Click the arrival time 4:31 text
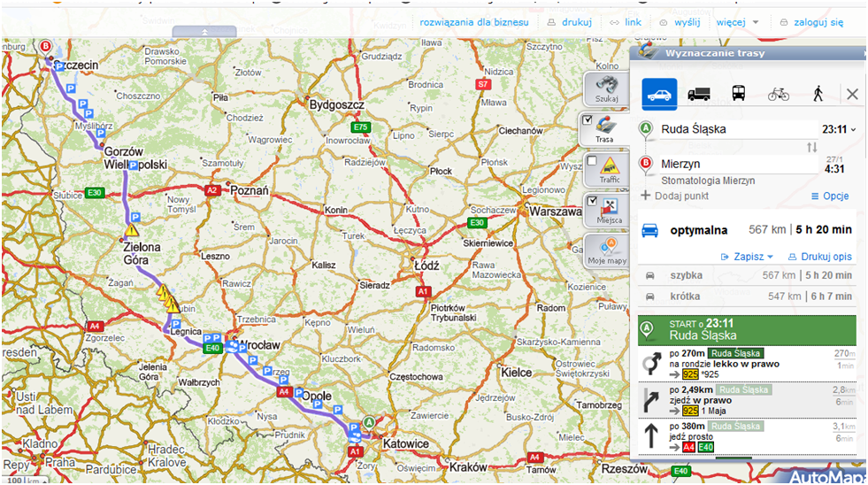The image size is (868, 485). coord(834,169)
